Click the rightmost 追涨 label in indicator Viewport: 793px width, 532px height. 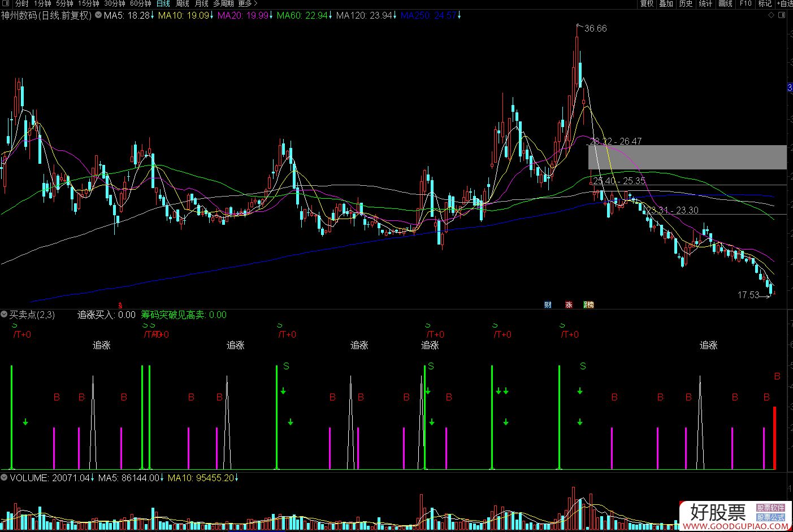click(x=708, y=345)
